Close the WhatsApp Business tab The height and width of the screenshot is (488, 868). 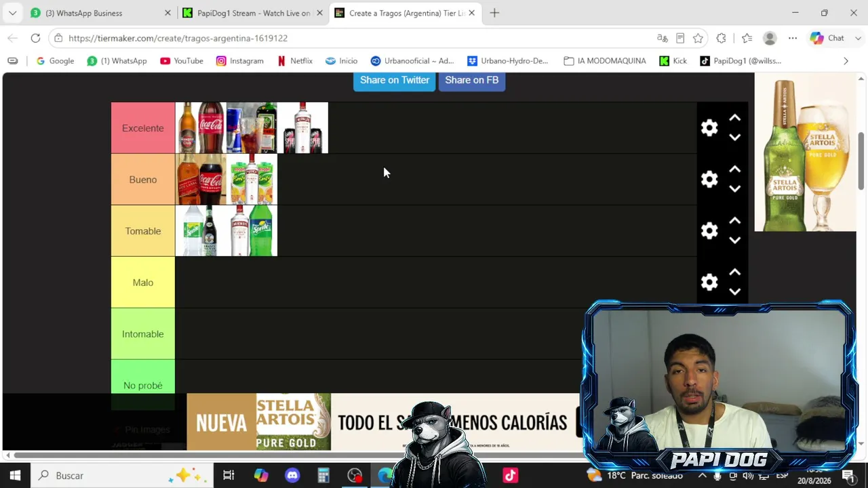tap(167, 13)
